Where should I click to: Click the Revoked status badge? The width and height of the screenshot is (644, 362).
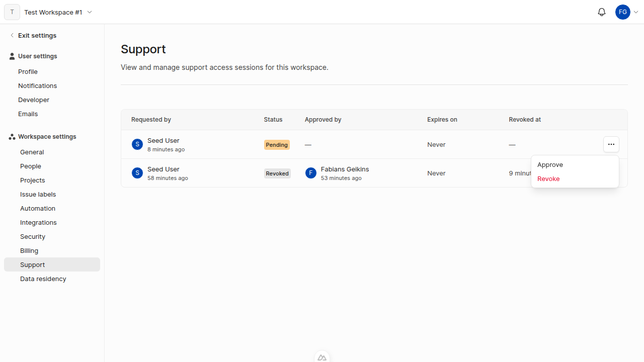[277, 173]
